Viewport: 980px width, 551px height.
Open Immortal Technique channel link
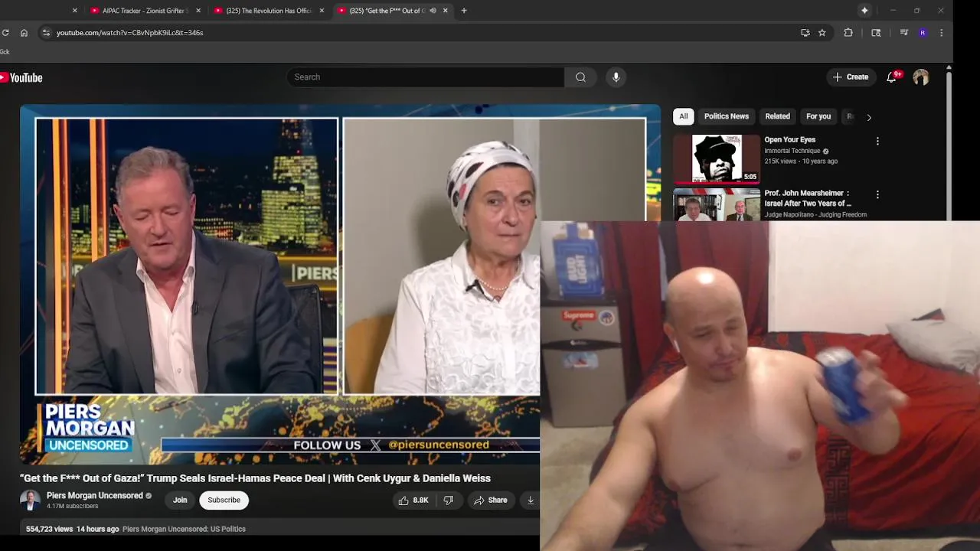(792, 151)
